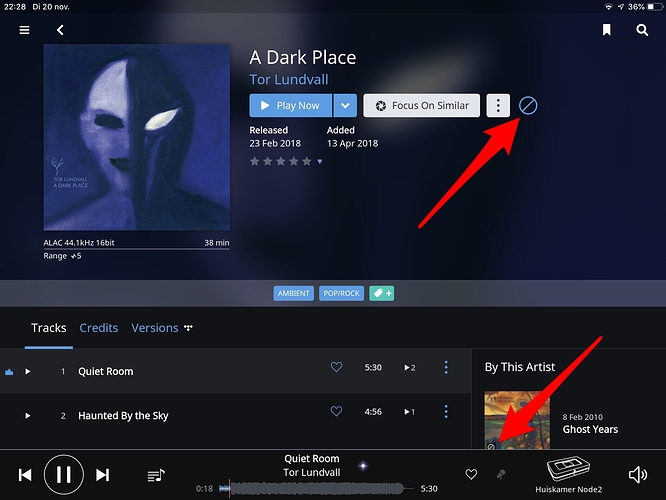666x500 pixels.
Task: Open album three-dot options menu
Action: pyautogui.click(x=498, y=105)
